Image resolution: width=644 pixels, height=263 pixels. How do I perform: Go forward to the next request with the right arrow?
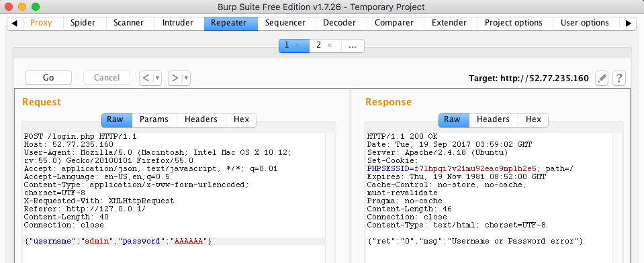[175, 78]
